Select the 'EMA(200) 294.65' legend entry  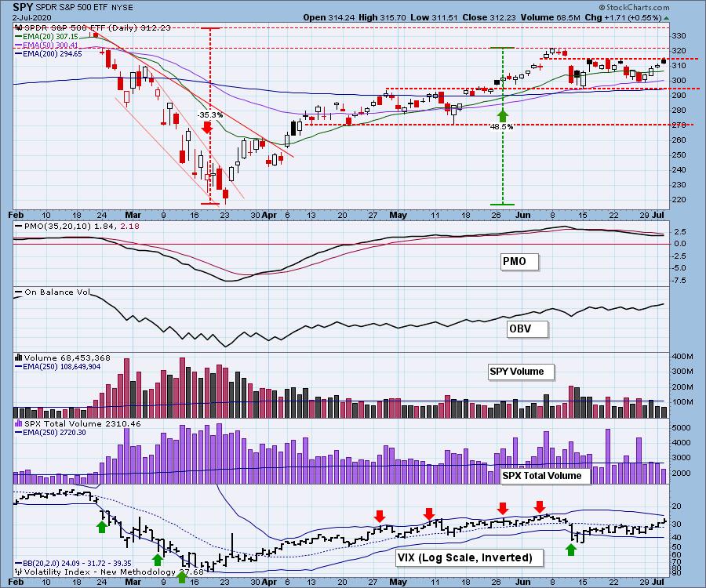tap(53, 54)
